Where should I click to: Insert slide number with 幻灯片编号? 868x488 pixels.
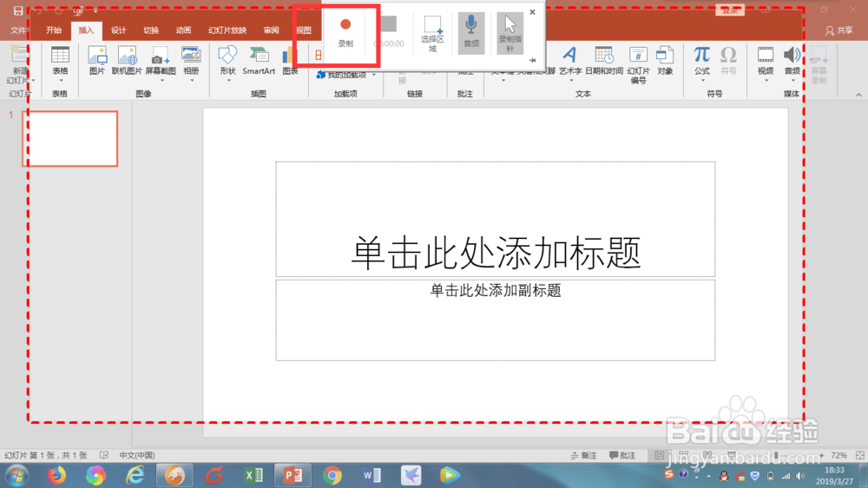coord(638,65)
